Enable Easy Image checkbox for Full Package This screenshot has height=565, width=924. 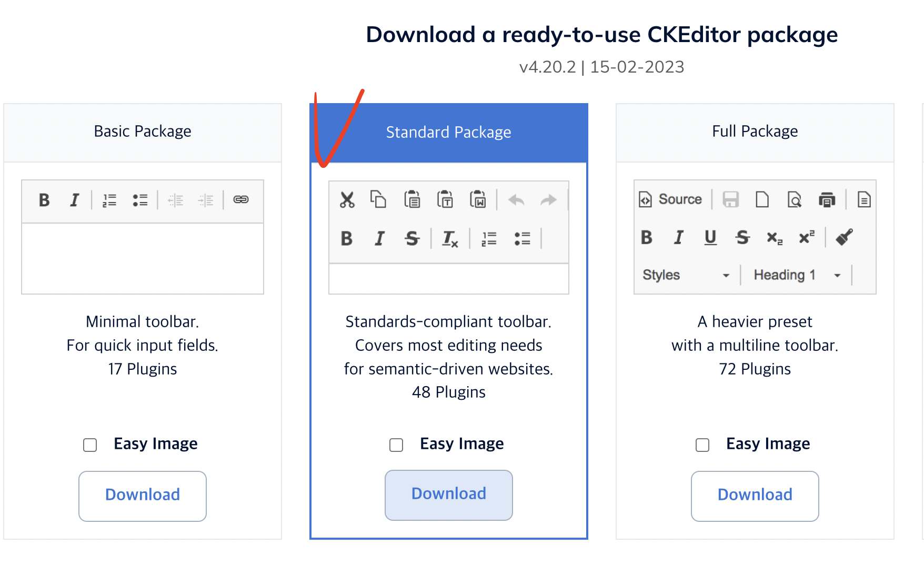[x=702, y=445]
